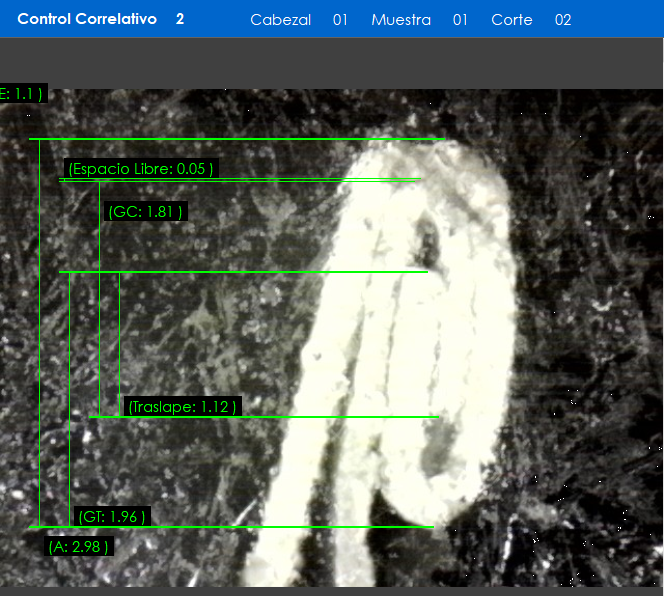Click the Control Correlativo title
The width and height of the screenshot is (664, 596).
point(87,19)
